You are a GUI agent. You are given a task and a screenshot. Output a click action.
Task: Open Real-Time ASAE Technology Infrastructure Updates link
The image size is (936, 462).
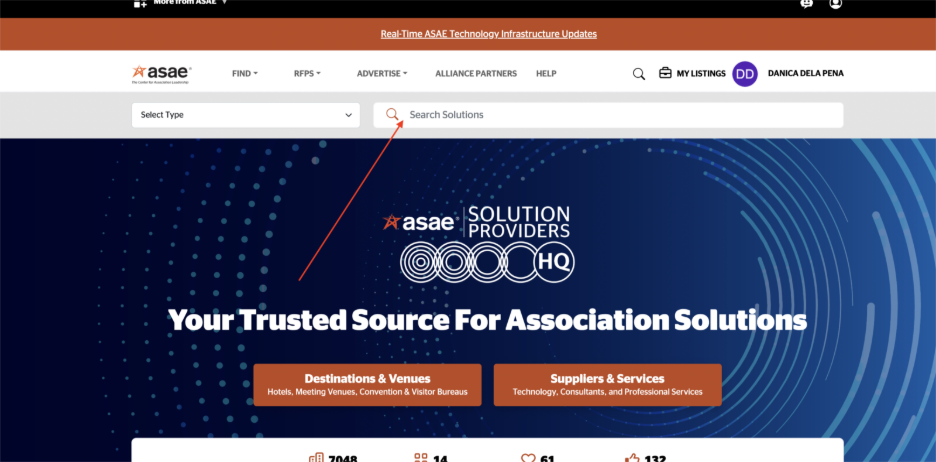click(x=488, y=34)
